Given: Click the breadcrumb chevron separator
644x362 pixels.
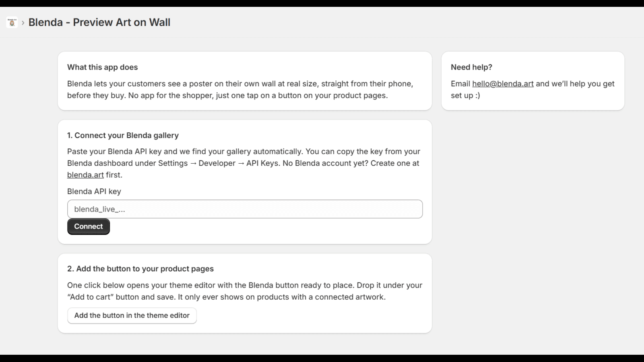Looking at the screenshot, I should (x=23, y=23).
